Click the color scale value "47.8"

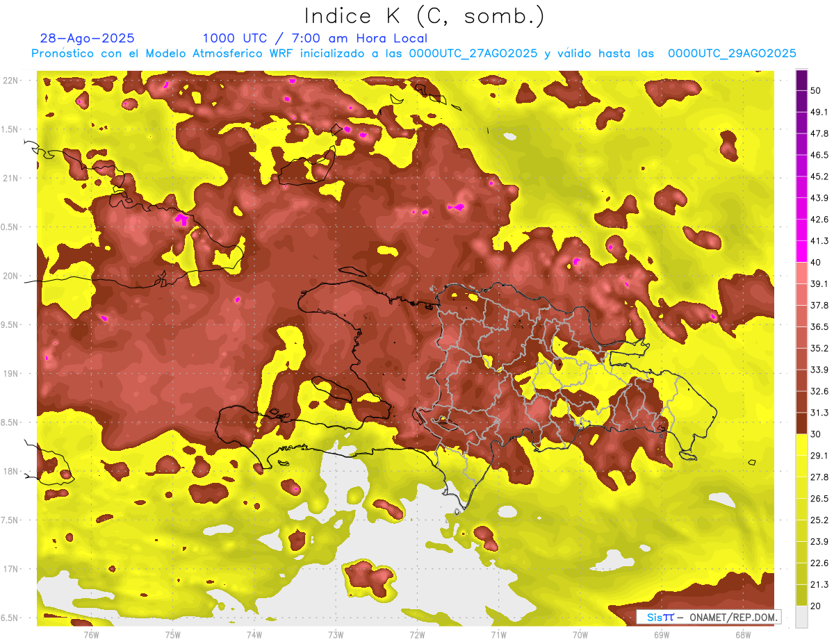click(x=819, y=133)
